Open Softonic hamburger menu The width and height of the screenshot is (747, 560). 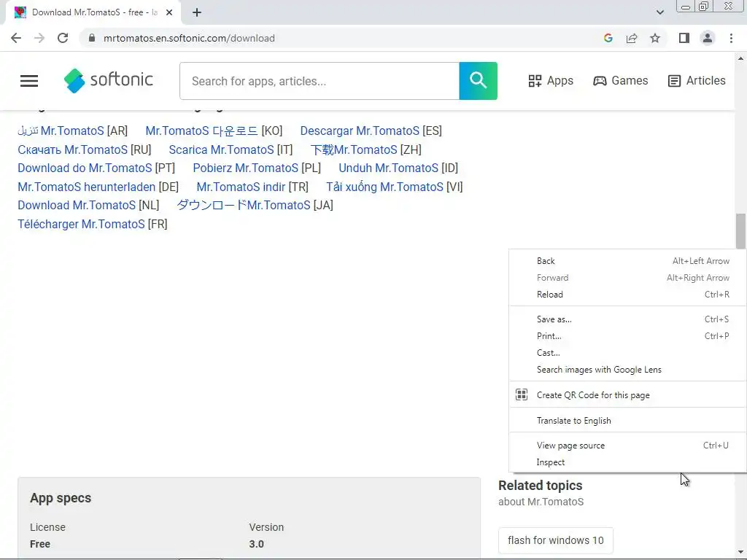coord(29,81)
